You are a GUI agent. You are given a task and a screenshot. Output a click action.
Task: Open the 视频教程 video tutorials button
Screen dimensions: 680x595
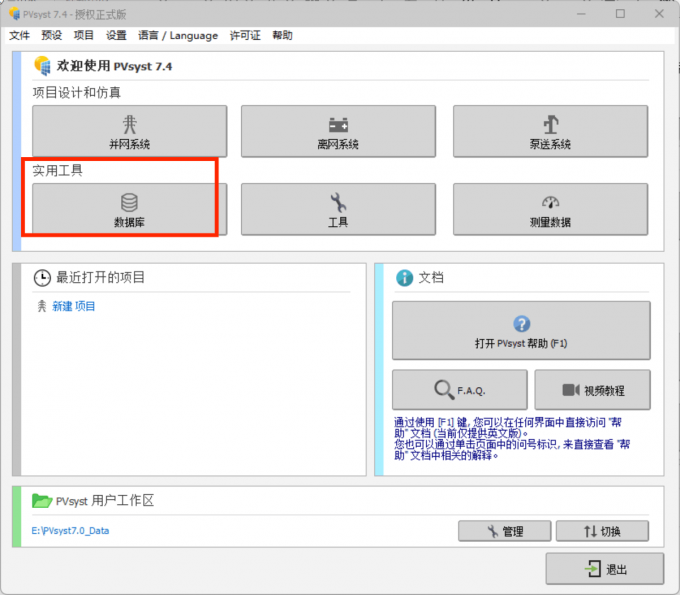click(x=592, y=389)
